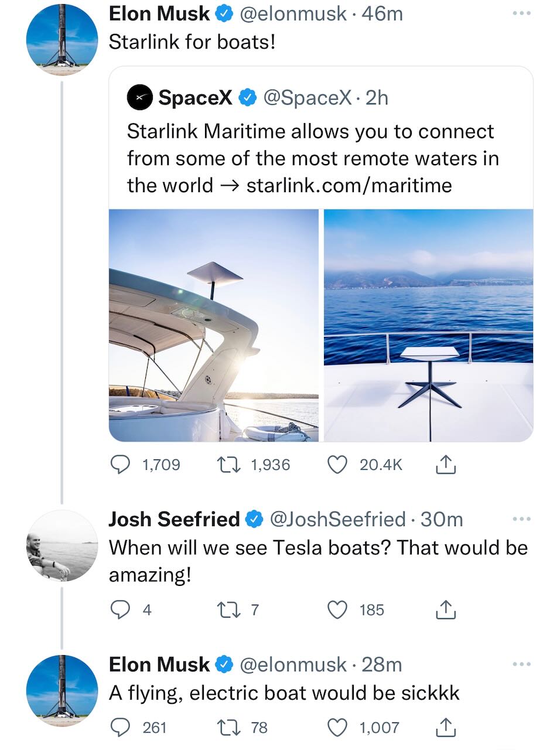Reply to Josh Seefried's Tesla boats tweet
The width and height of the screenshot is (560, 750).
(121, 610)
